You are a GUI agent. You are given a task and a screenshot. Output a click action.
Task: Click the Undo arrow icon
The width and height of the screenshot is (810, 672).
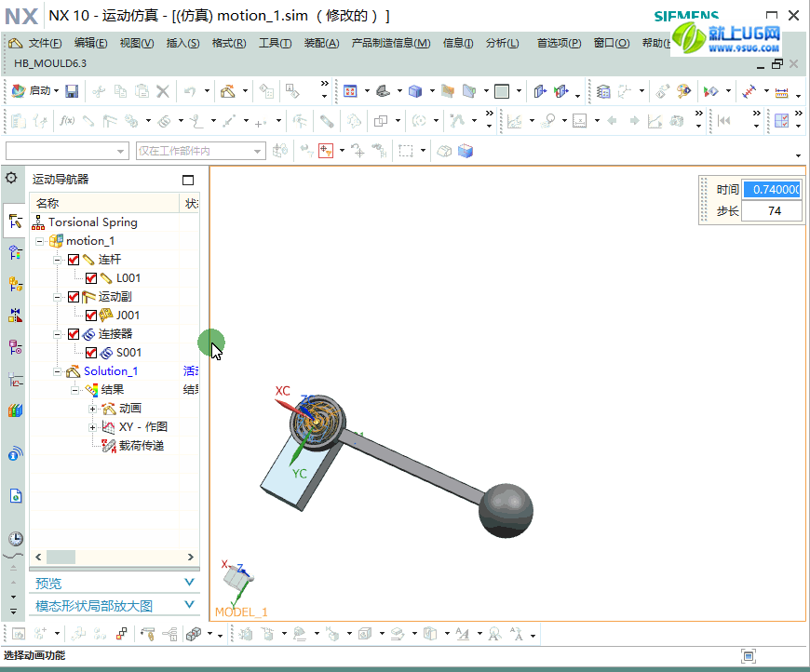(190, 91)
